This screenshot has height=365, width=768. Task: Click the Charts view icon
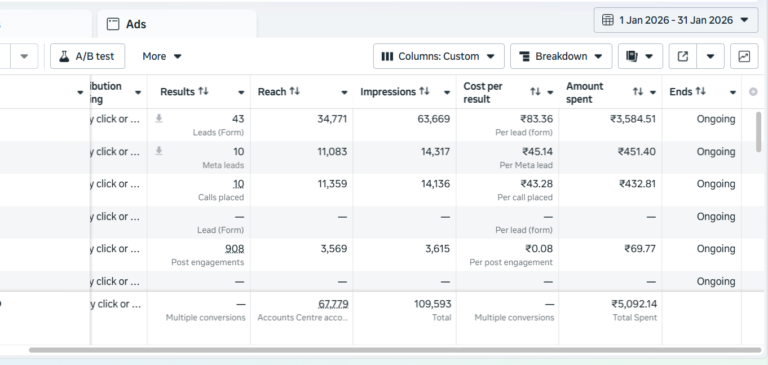pos(744,56)
